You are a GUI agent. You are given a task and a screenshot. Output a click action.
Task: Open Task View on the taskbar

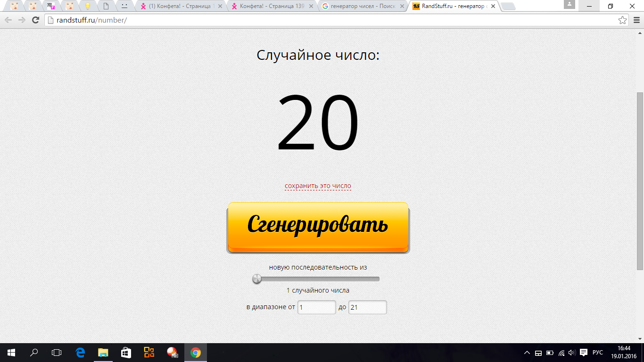(57, 353)
